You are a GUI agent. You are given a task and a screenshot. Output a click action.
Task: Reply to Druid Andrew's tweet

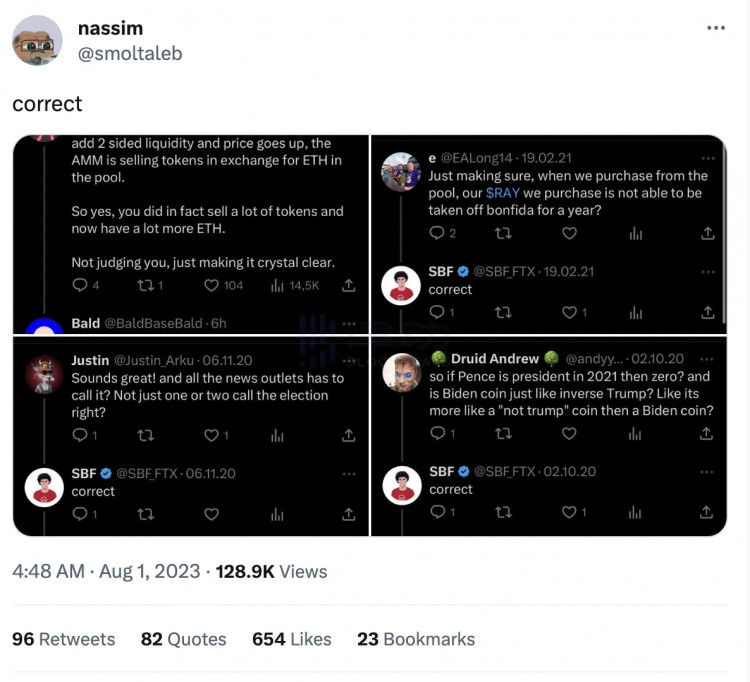coord(436,433)
